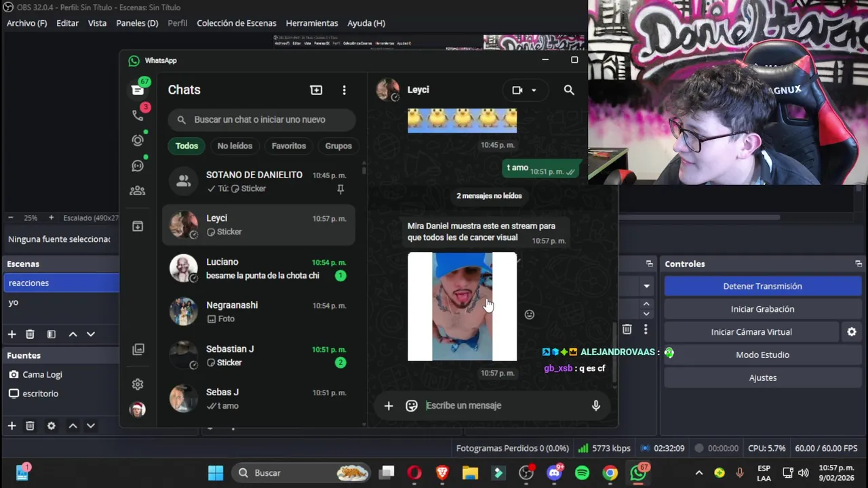This screenshot has height=488, width=868.
Task: Move the source down in OBS Fuentes
Action: (x=90, y=426)
